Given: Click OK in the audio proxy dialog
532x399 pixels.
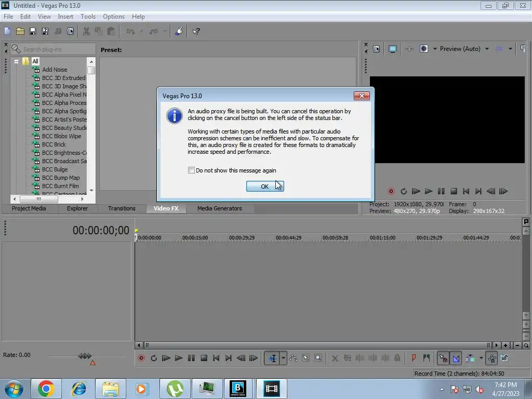Looking at the screenshot, I should 265,187.
